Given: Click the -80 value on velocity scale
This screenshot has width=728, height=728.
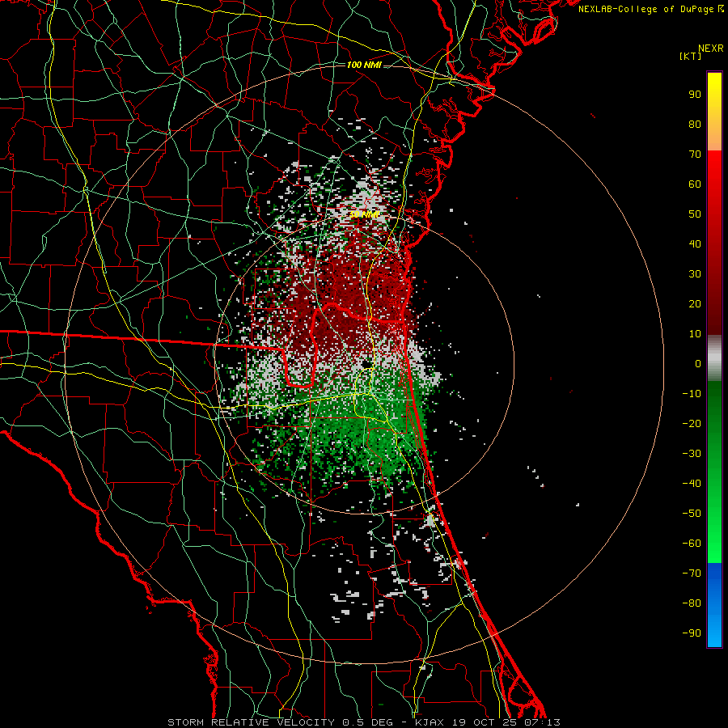Looking at the screenshot, I should coord(692,603).
